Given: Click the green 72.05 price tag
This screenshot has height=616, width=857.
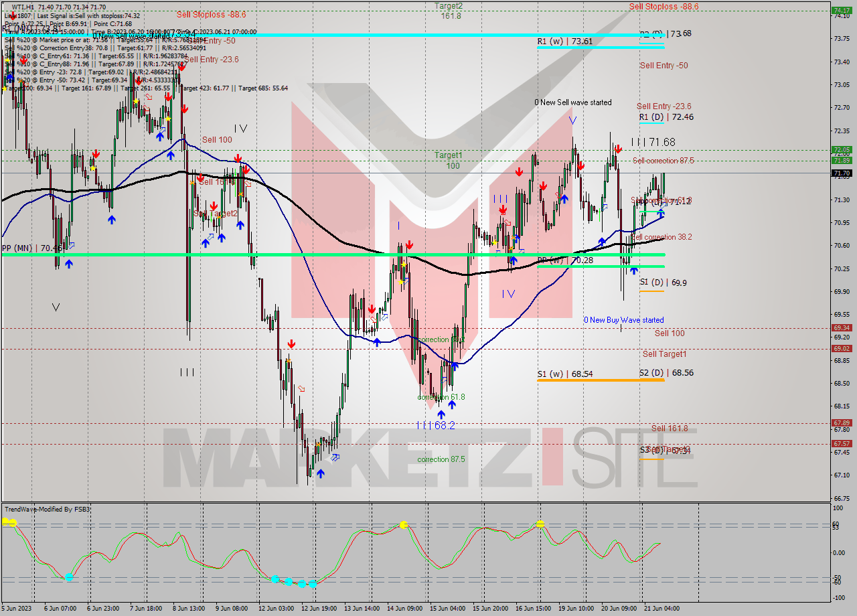Looking at the screenshot, I should click(841, 150).
